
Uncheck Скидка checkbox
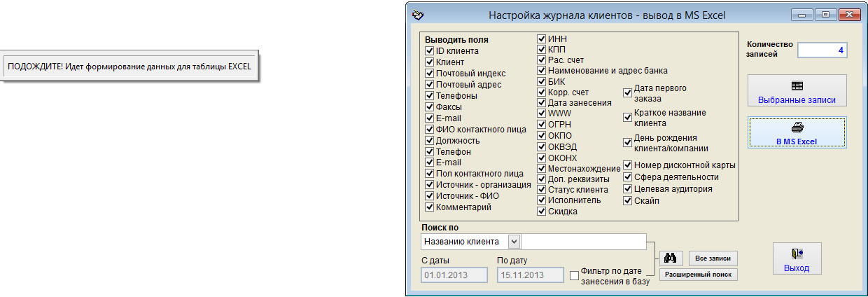pos(542,211)
